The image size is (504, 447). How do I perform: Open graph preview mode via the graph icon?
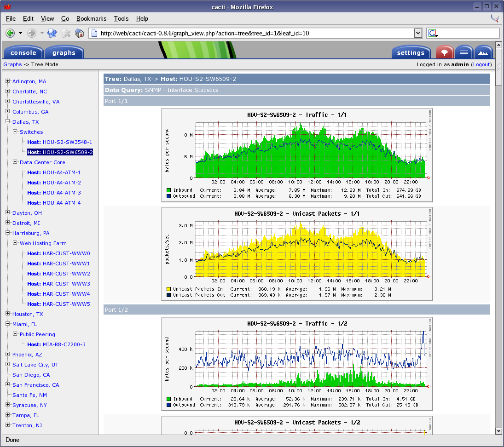point(483,52)
